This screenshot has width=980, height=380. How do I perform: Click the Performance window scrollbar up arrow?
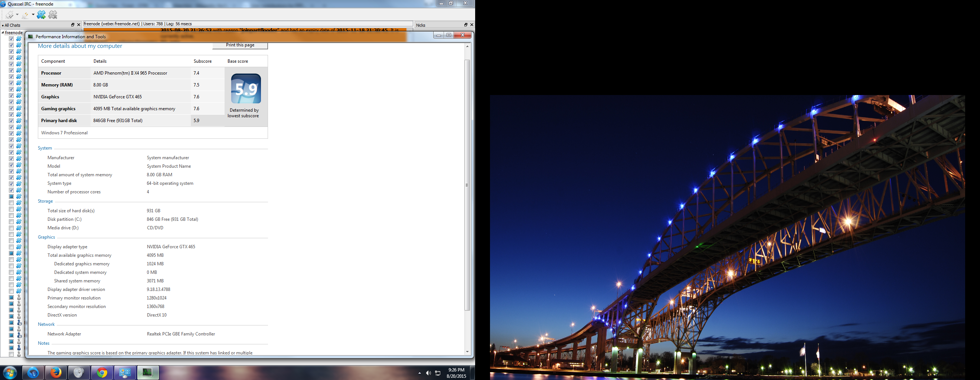(467, 46)
